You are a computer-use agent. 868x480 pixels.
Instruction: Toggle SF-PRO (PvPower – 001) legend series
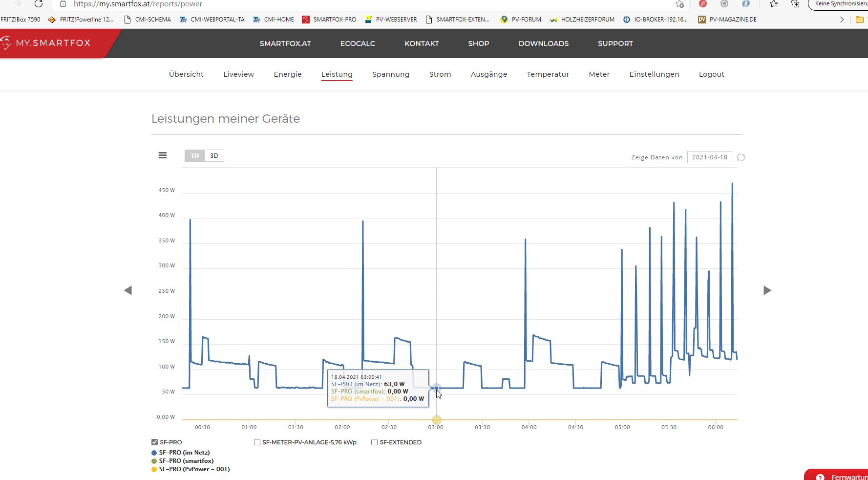[191, 469]
